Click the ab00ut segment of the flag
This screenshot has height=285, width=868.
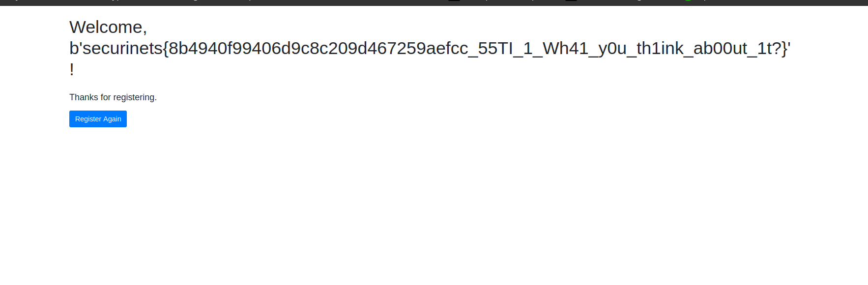pyautogui.click(x=721, y=48)
